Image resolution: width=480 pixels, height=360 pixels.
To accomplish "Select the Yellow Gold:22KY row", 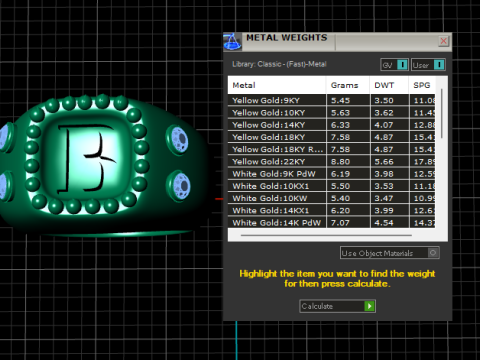I will (332, 162).
